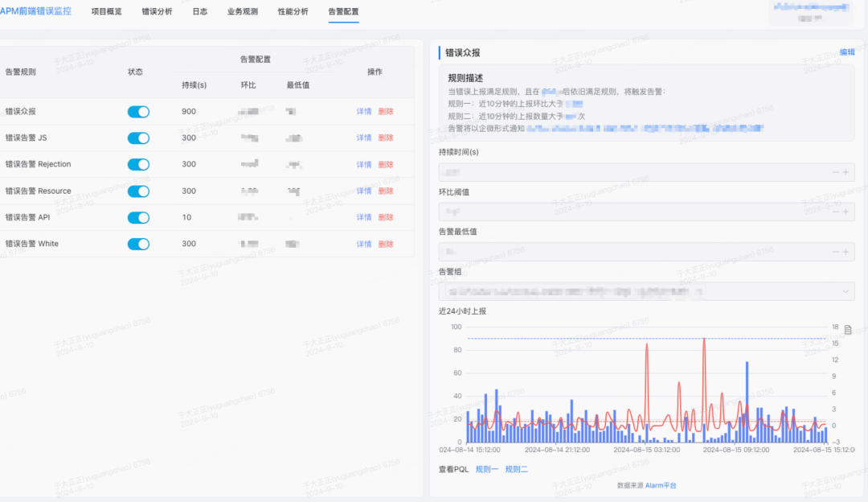The image size is (868, 502).
Task: Toggle the 错误告警 White rule switch
Action: click(x=138, y=244)
